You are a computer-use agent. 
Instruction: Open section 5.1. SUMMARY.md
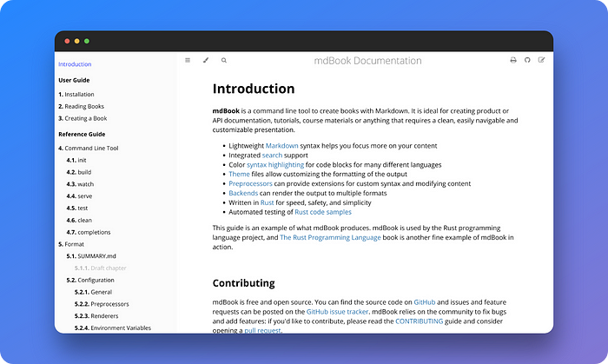tap(91, 256)
